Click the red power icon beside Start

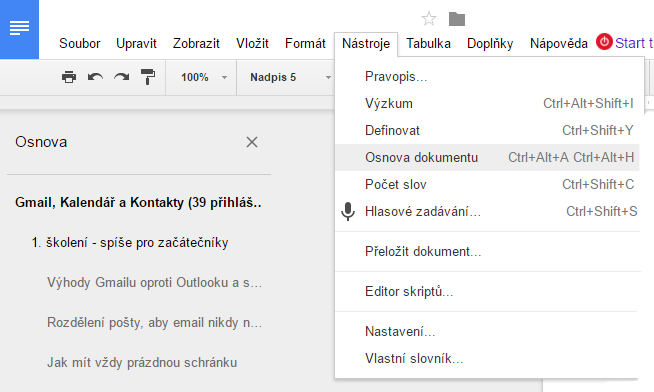tap(604, 42)
